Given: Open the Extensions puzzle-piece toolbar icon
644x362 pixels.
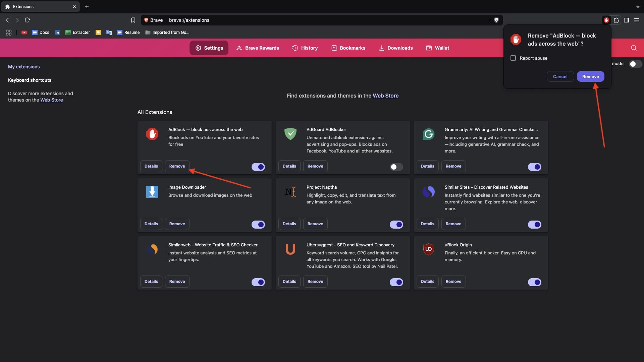Looking at the screenshot, I should 616,20.
